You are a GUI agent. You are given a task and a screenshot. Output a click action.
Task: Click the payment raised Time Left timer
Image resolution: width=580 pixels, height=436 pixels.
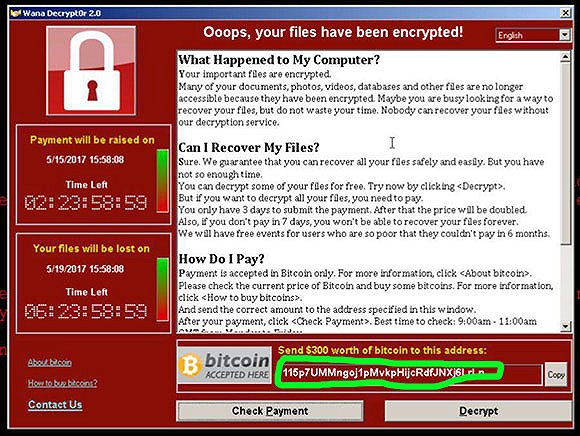[x=86, y=203]
